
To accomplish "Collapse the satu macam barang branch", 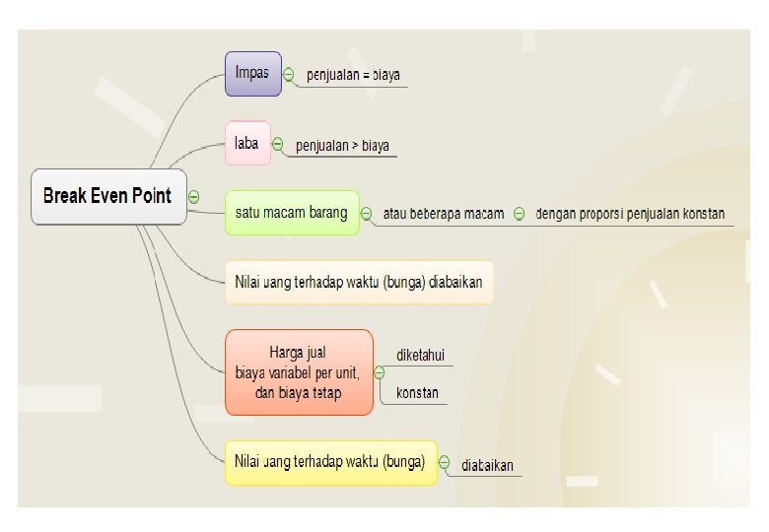I will click(x=366, y=213).
